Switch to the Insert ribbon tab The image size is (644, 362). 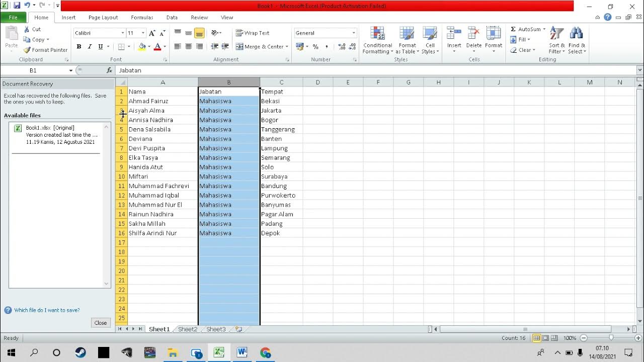coord(68,17)
